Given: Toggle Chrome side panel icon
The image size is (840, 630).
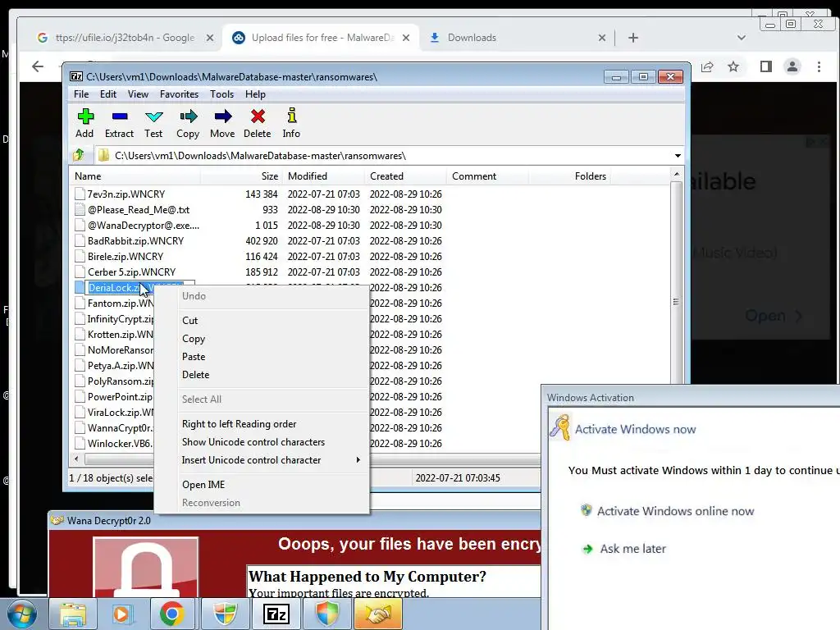Looking at the screenshot, I should click(x=766, y=66).
